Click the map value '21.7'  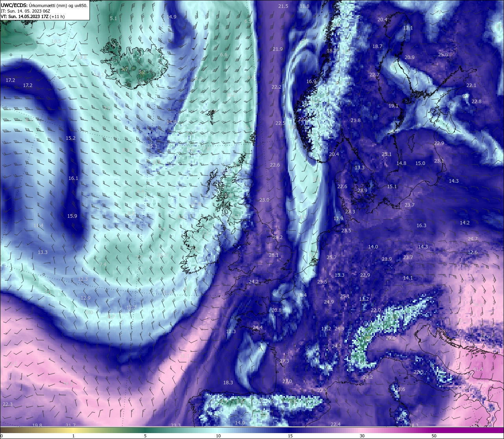[x=70, y=426]
